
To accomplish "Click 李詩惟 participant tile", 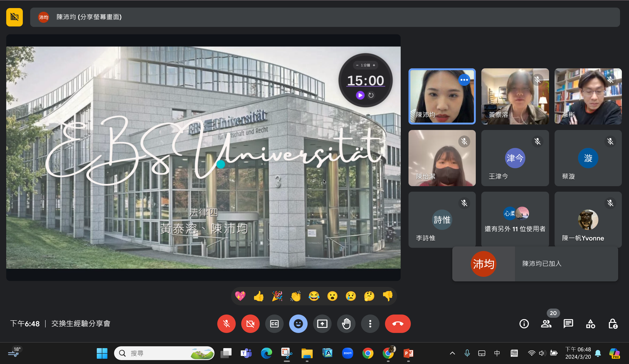I will pyautogui.click(x=442, y=220).
